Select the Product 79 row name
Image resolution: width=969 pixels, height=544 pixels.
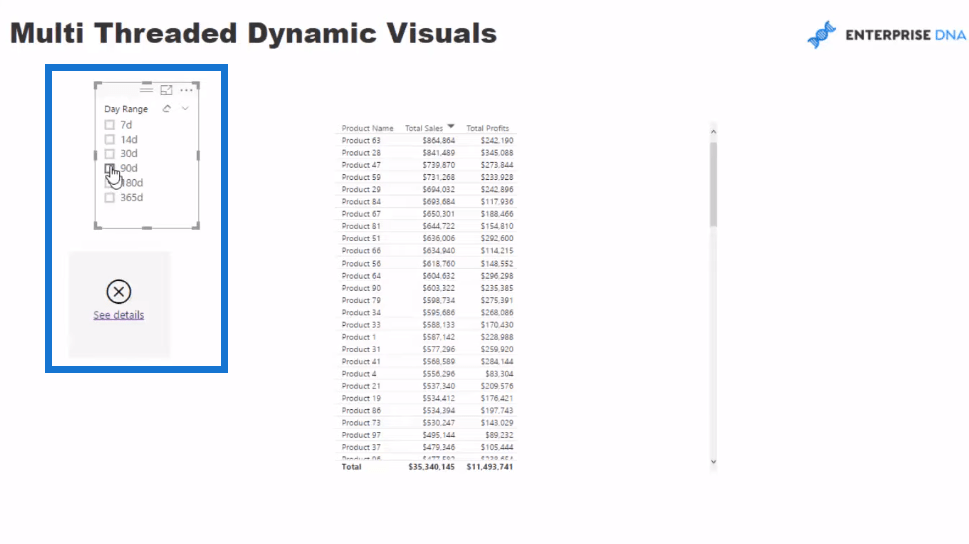pos(361,300)
